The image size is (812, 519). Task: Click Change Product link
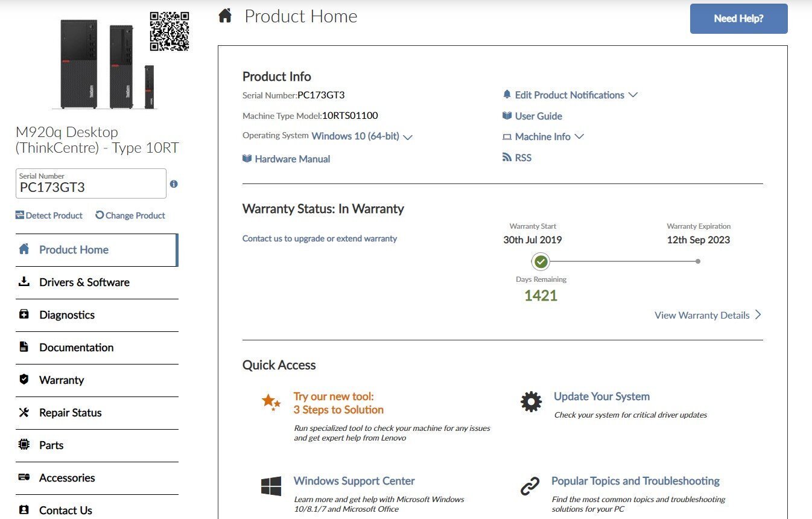coord(130,215)
